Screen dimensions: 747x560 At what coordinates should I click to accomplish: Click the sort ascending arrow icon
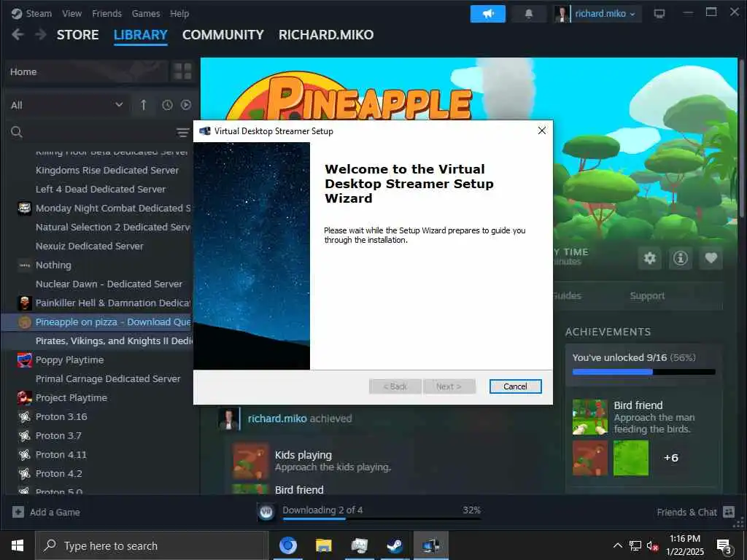143,105
